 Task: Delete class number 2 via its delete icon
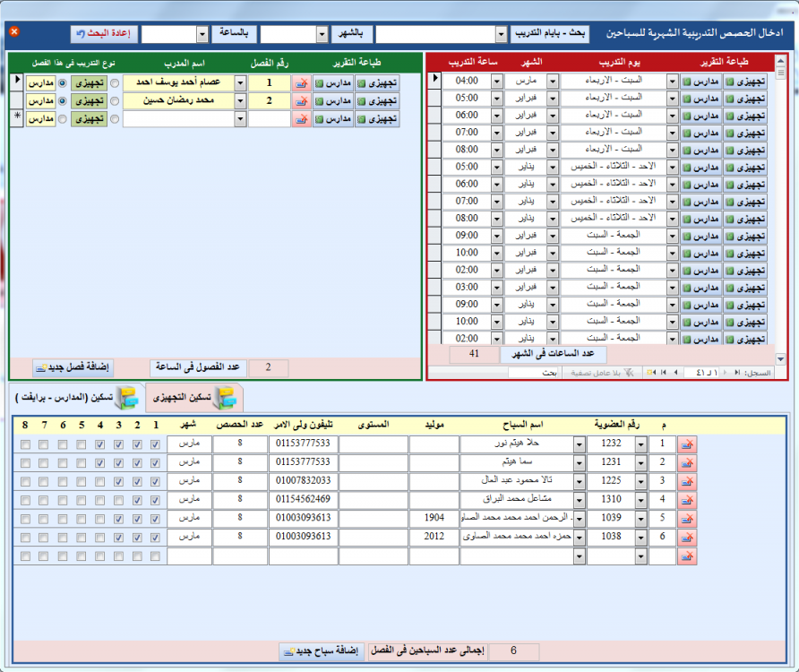click(x=302, y=101)
